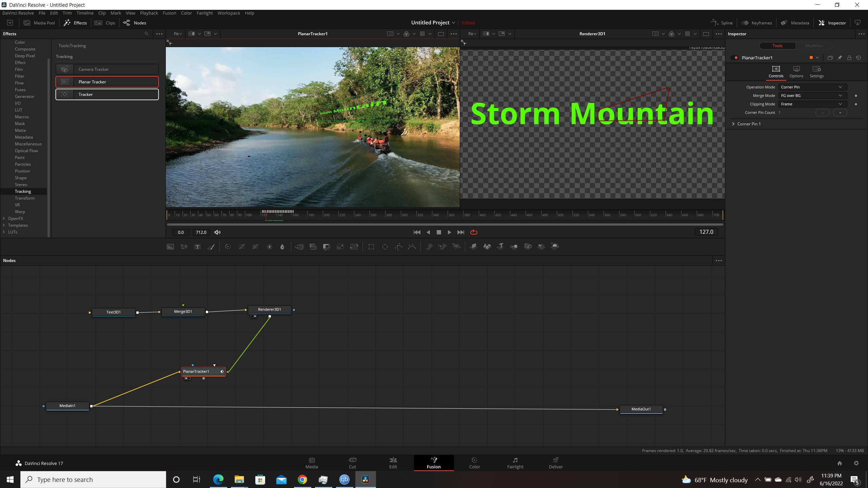Click the Spline view icon

pyautogui.click(x=722, y=23)
